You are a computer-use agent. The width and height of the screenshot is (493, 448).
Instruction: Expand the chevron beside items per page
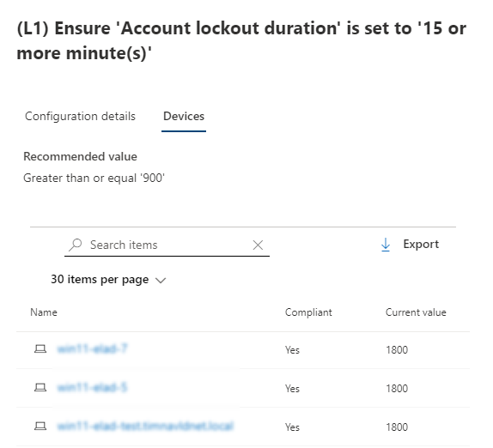click(x=161, y=281)
